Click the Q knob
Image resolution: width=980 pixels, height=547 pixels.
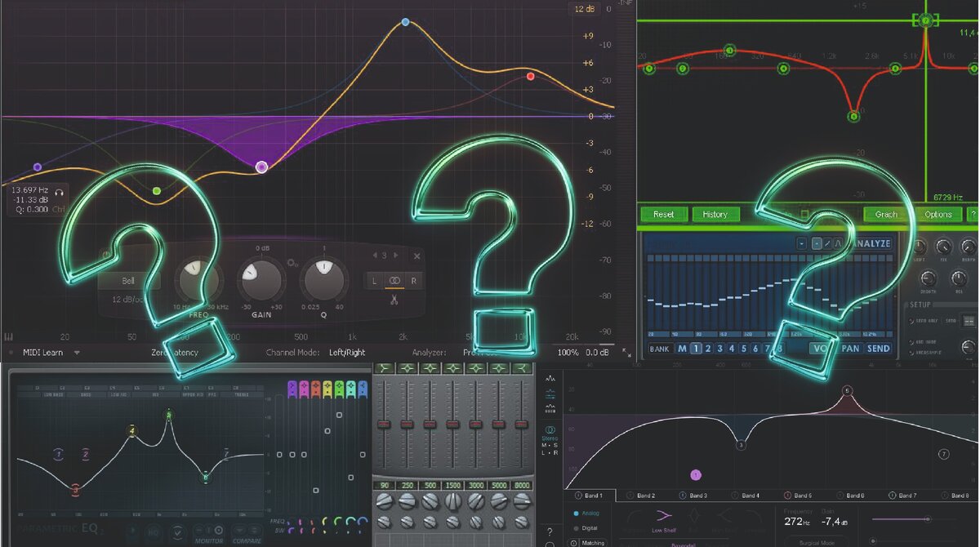tap(324, 278)
